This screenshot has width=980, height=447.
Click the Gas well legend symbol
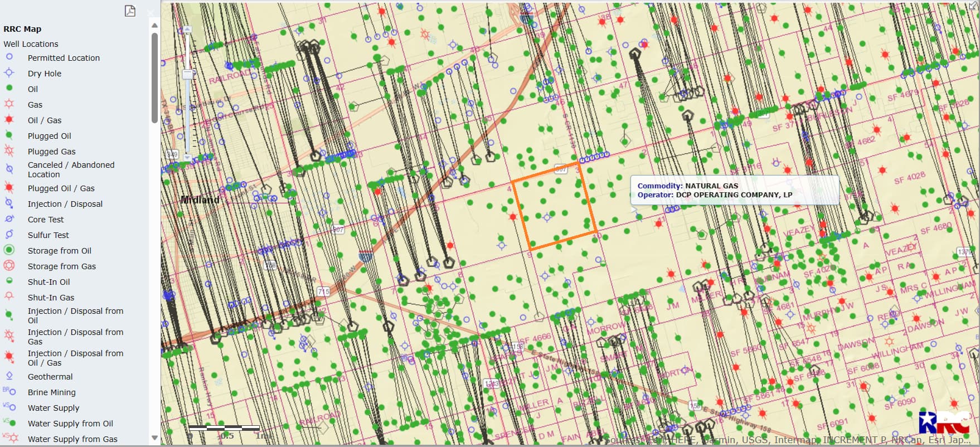click(9, 104)
